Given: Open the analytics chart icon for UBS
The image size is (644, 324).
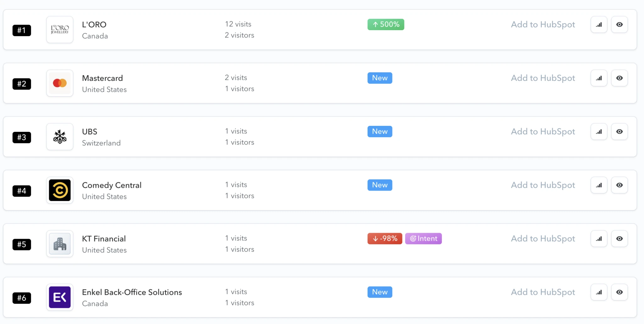Looking at the screenshot, I should pos(599,131).
